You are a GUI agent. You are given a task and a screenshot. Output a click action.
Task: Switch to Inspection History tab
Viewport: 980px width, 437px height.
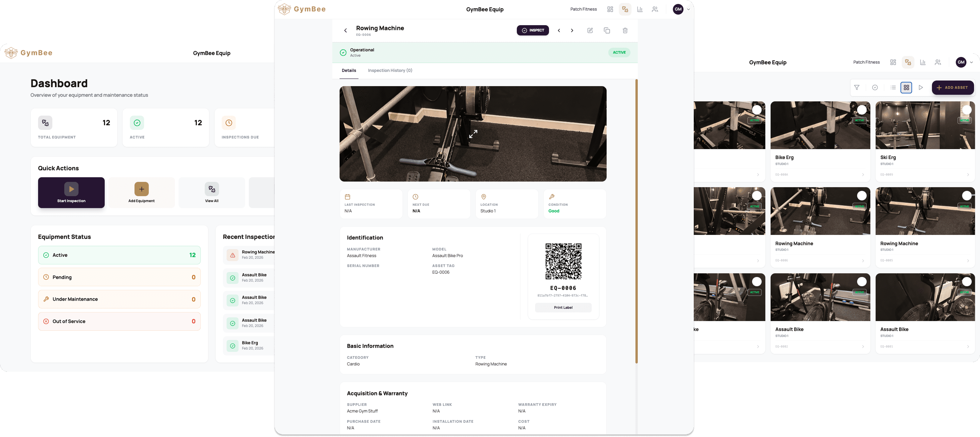[390, 70]
